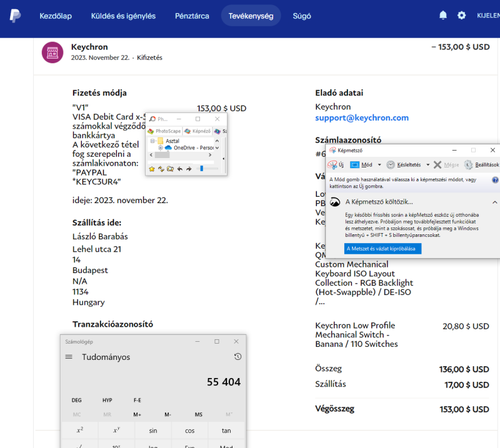This screenshot has height=448, width=500.
Task: Collapse the Asztal tree node
Action: [152, 141]
